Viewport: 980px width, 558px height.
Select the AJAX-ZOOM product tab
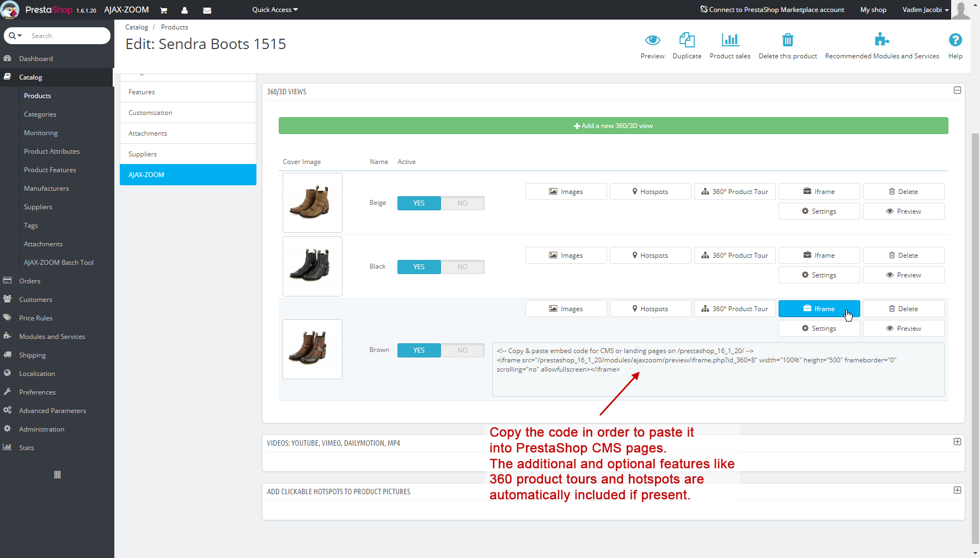pos(188,175)
